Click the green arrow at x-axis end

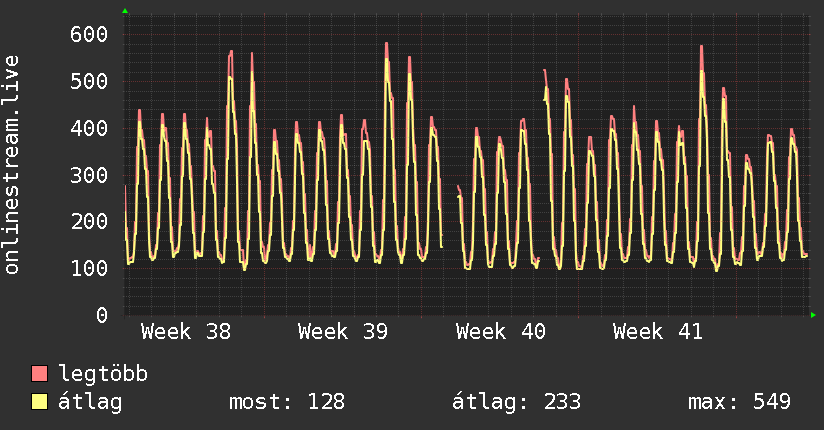pos(813,315)
